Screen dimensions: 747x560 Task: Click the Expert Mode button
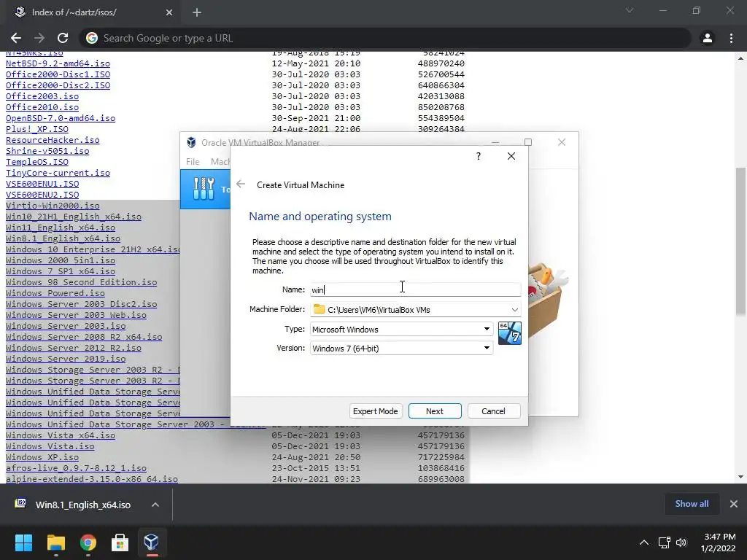point(376,411)
